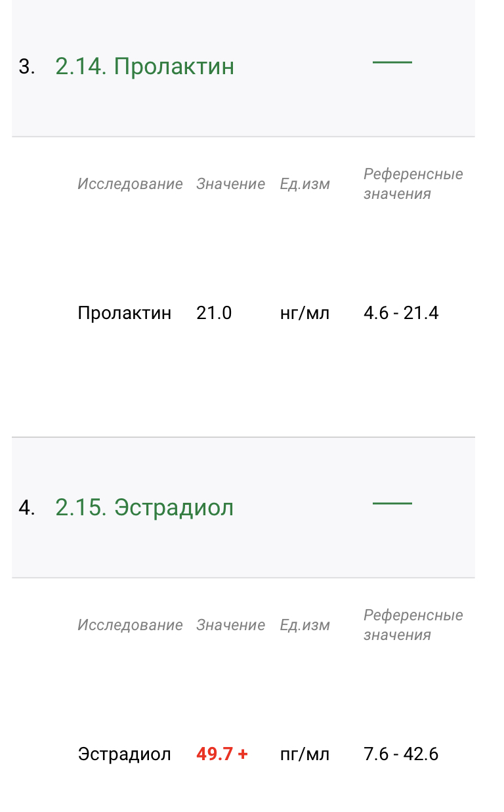504x812 pixels.
Task: Click the prolactin value 21.0
Action: pyautogui.click(x=214, y=313)
